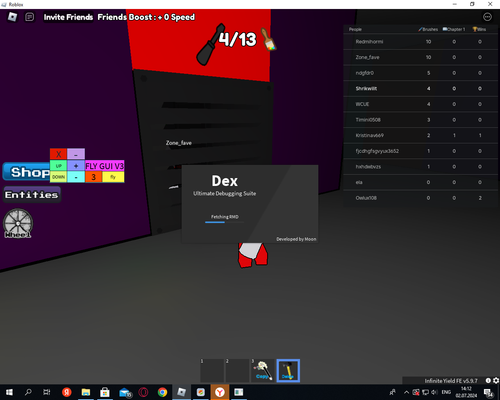Viewport: 500px width, 400px height.
Task: Show hidden system tray icons
Action: [x=406, y=392]
